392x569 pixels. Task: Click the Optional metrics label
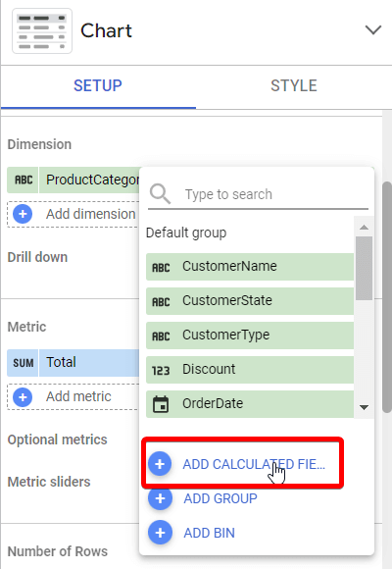57,440
